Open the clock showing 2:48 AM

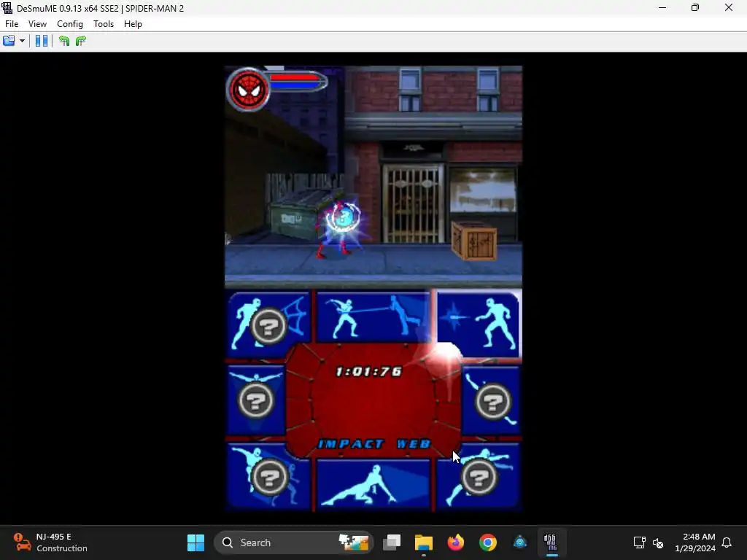(x=695, y=542)
